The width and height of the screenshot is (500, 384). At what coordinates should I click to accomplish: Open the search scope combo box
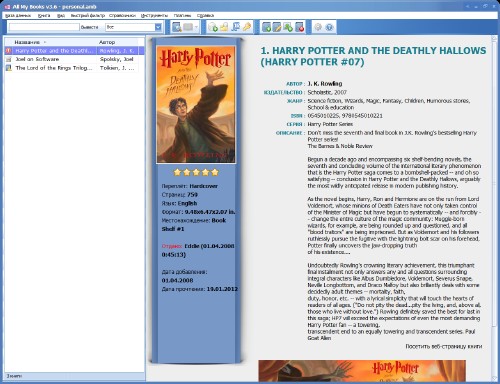coord(134,27)
